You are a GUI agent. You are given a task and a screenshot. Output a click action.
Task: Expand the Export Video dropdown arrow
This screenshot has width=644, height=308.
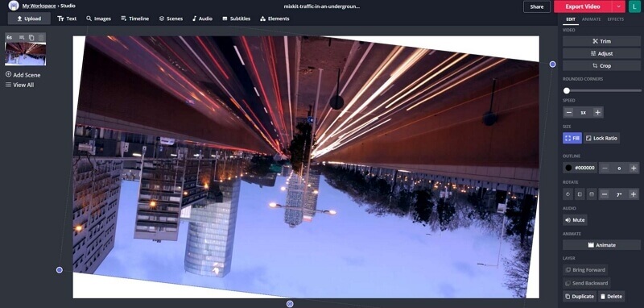618,6
